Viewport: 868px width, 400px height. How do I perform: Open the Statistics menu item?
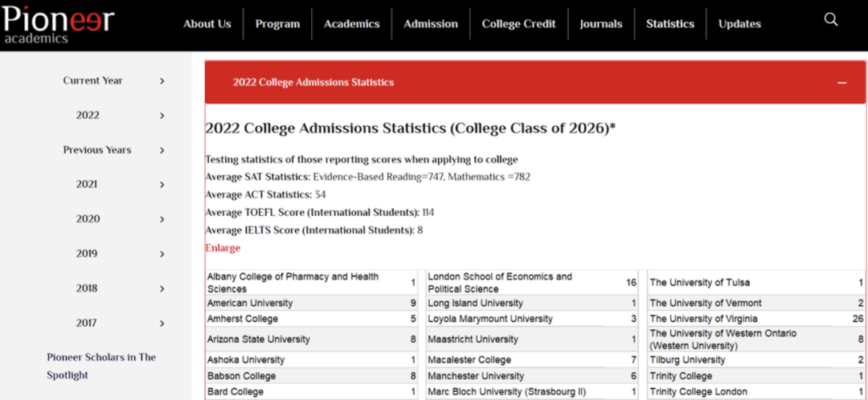pyautogui.click(x=669, y=24)
